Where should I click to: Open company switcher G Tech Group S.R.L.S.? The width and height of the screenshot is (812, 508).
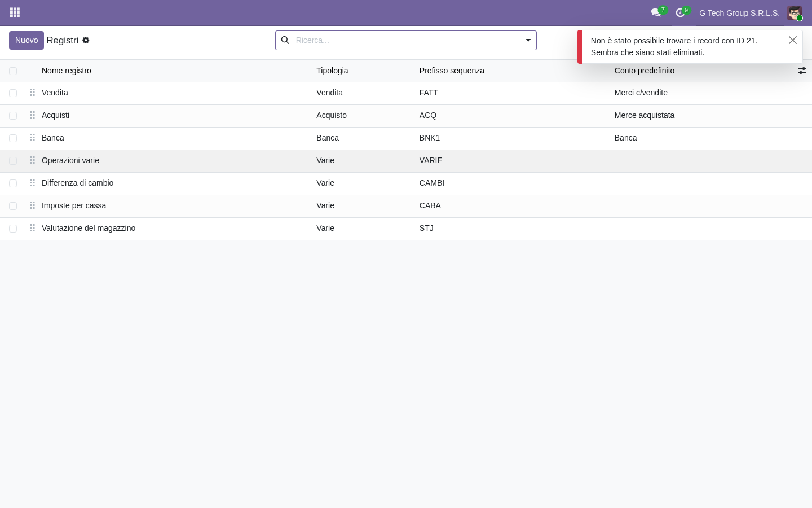739,13
